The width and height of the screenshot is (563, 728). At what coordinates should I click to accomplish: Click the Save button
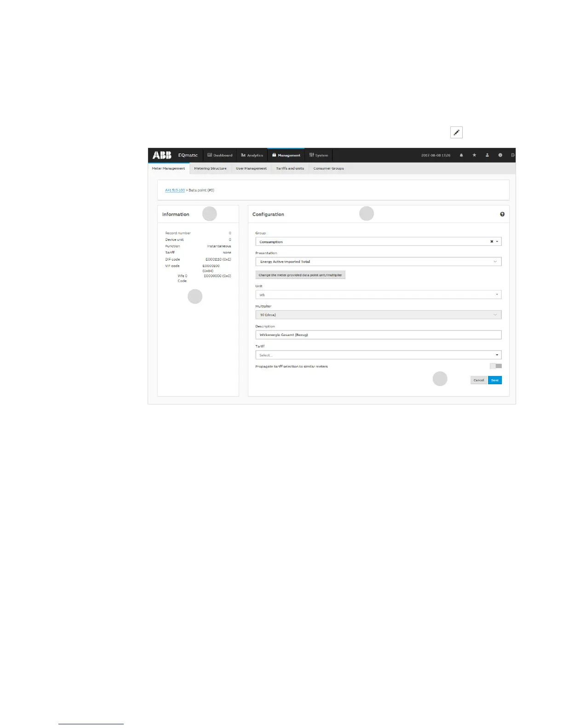coord(495,380)
